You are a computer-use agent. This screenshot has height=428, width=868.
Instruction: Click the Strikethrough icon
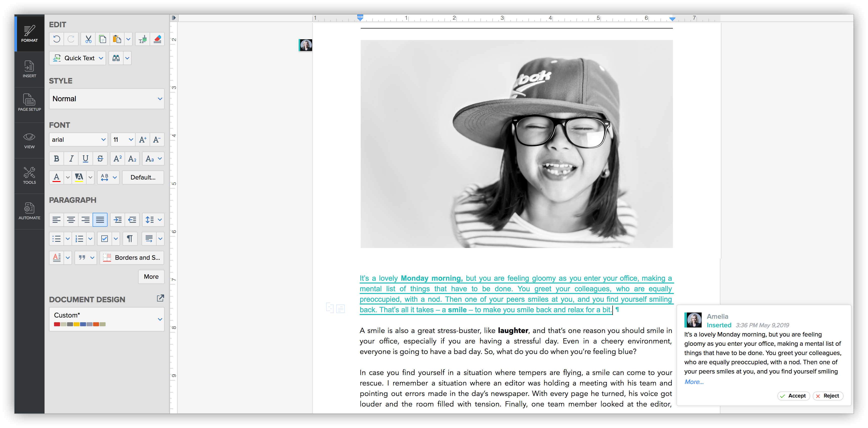[x=100, y=158]
